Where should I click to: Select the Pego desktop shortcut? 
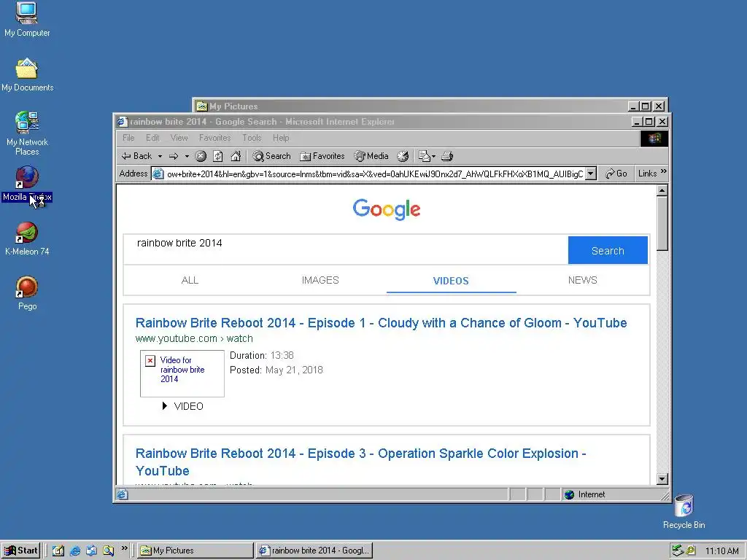tap(27, 293)
